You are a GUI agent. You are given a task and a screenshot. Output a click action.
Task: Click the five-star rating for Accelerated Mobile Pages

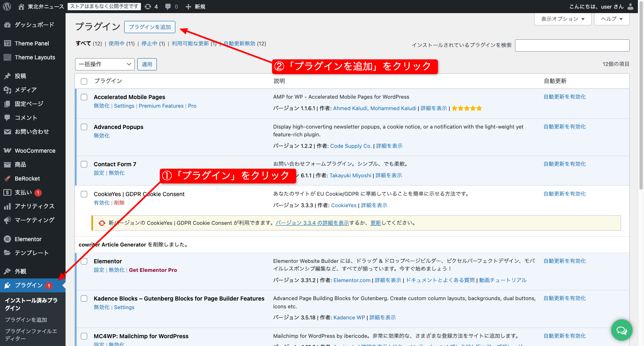467,109
